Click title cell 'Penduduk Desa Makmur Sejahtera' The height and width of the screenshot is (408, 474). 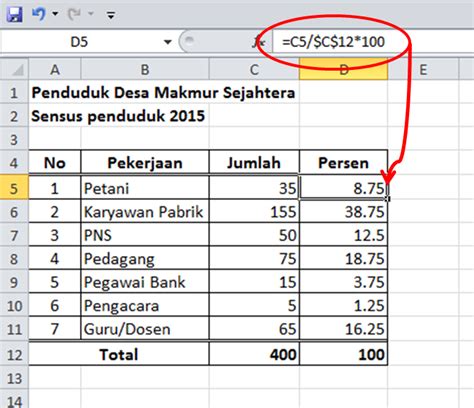pyautogui.click(x=163, y=93)
